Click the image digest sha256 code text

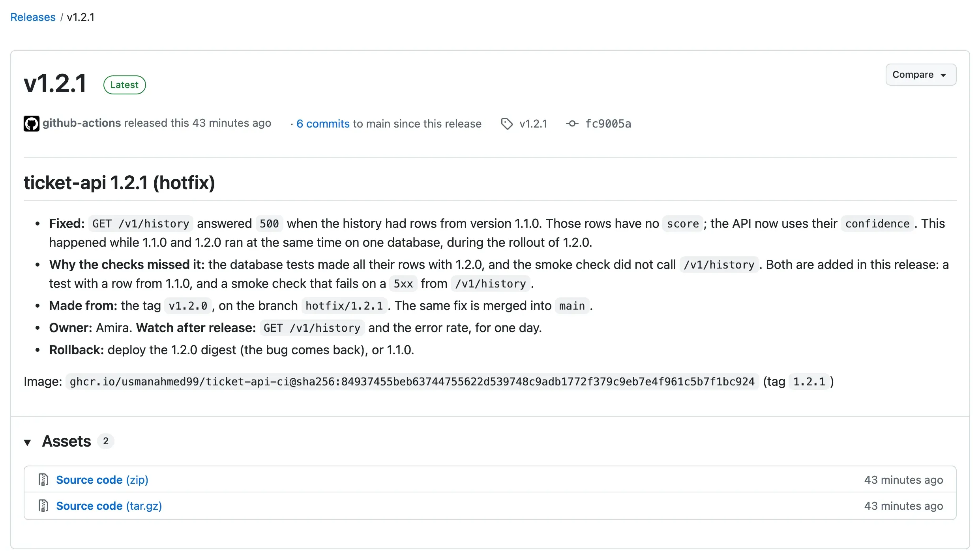click(412, 381)
